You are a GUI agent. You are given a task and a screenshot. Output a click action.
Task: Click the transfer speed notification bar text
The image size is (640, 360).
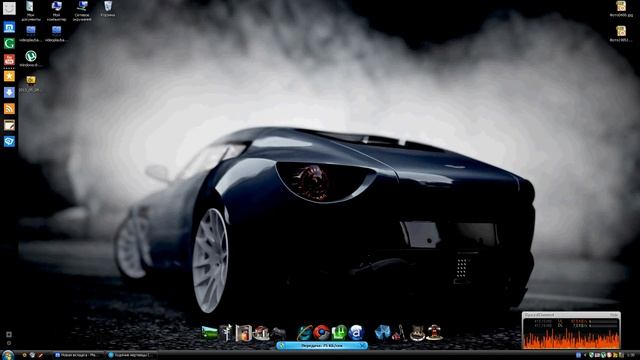tap(322, 346)
